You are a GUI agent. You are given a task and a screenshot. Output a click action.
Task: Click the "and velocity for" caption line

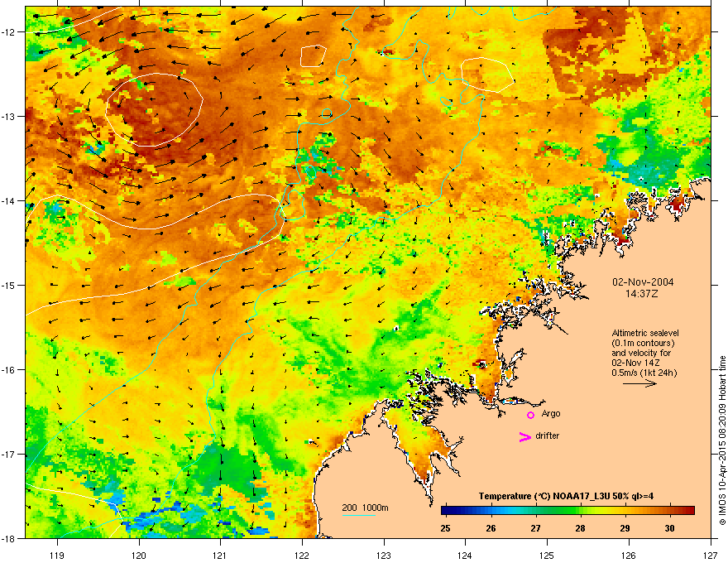click(641, 353)
